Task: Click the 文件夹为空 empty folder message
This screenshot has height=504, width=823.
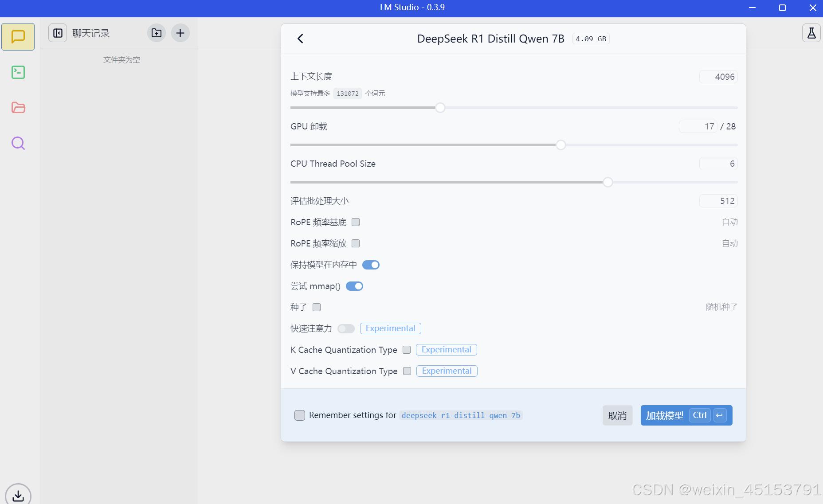Action: [x=121, y=60]
